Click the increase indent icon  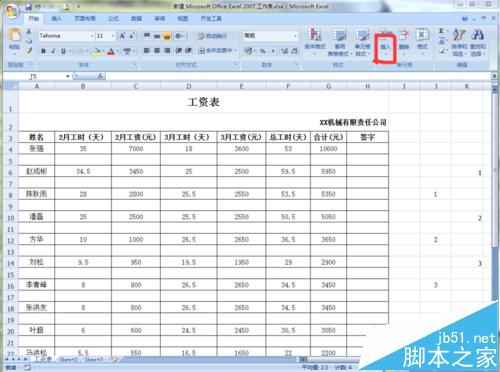[x=189, y=50]
